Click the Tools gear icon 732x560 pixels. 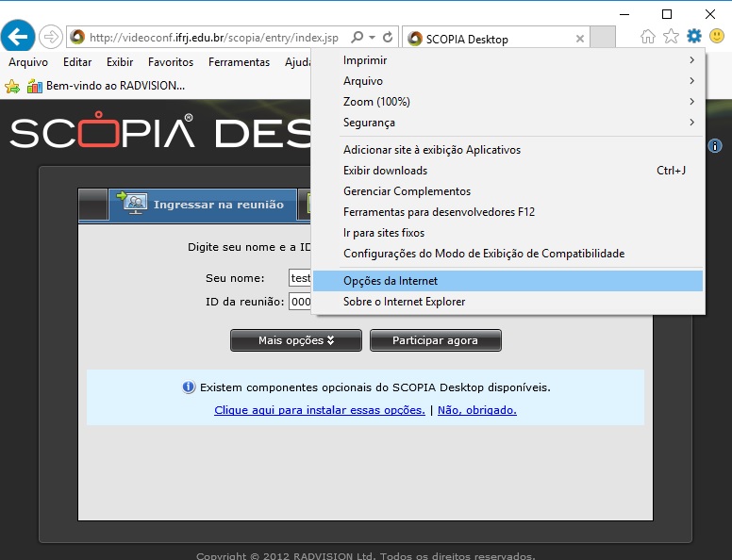[694, 37]
